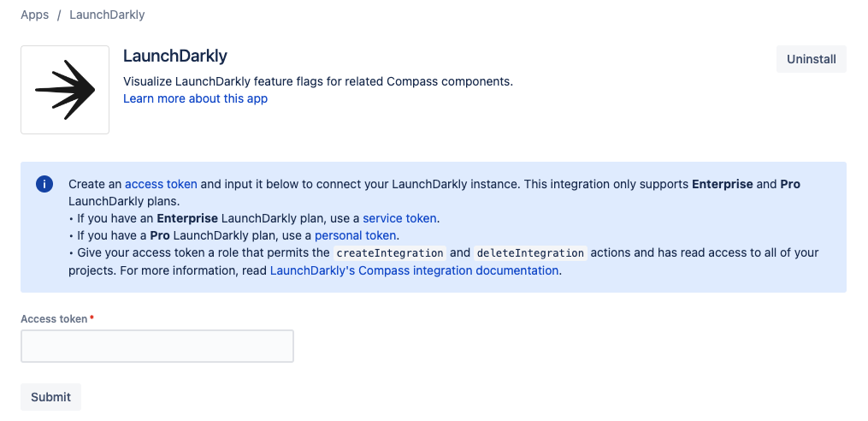868x421 pixels.
Task: Click the LaunchDarkly arrow logo
Action: pyautogui.click(x=65, y=90)
